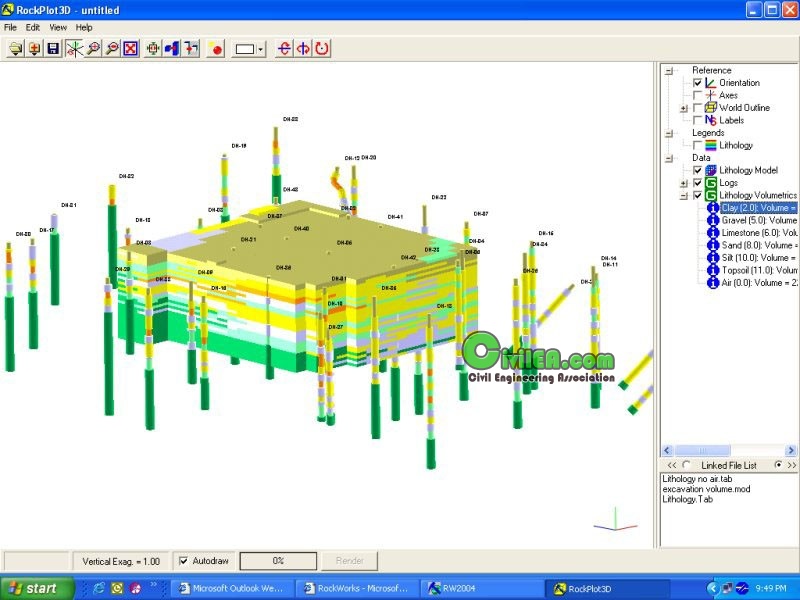Open Internet Explorer from the quick launch

coord(98,588)
